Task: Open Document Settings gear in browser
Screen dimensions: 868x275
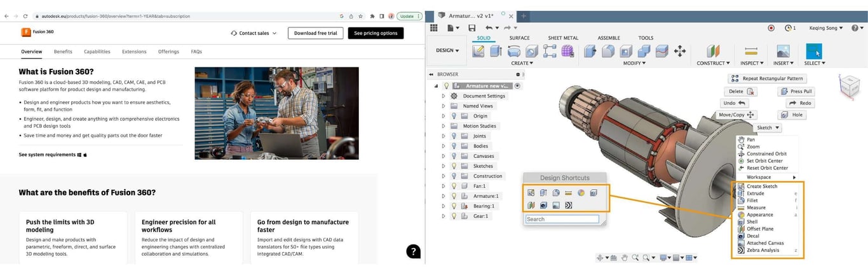Action: click(x=454, y=96)
